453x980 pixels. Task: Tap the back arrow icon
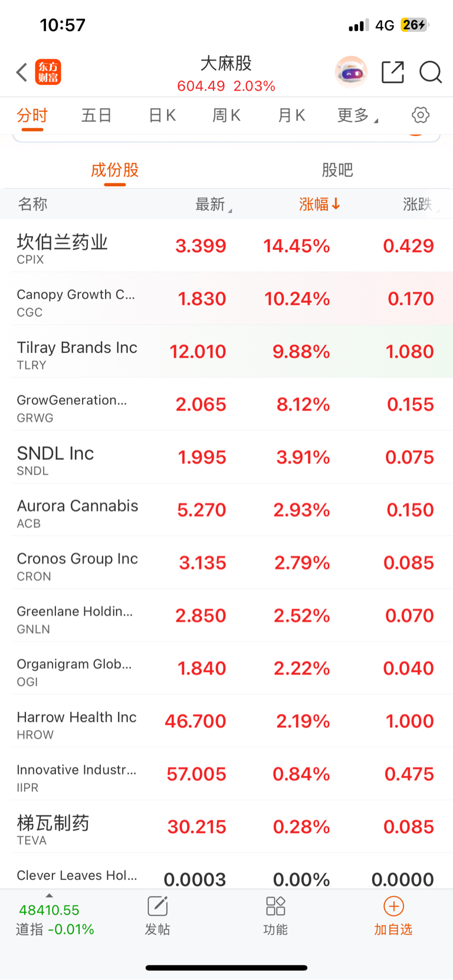[x=22, y=72]
